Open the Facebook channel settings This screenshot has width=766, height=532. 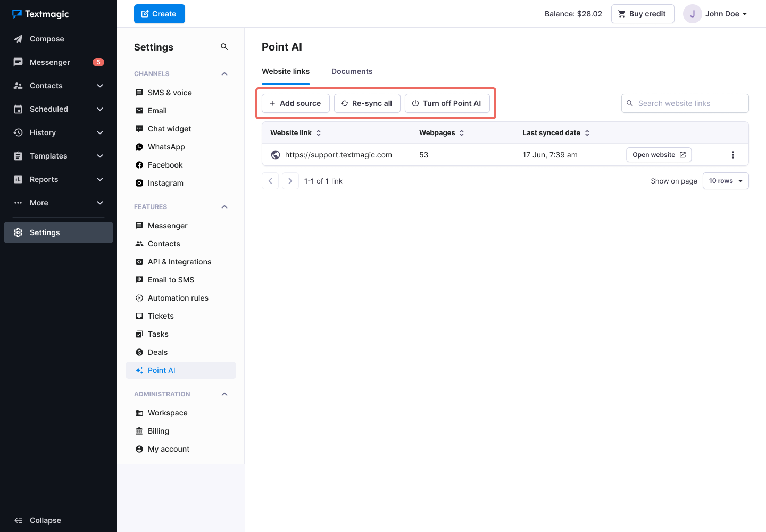point(159,164)
